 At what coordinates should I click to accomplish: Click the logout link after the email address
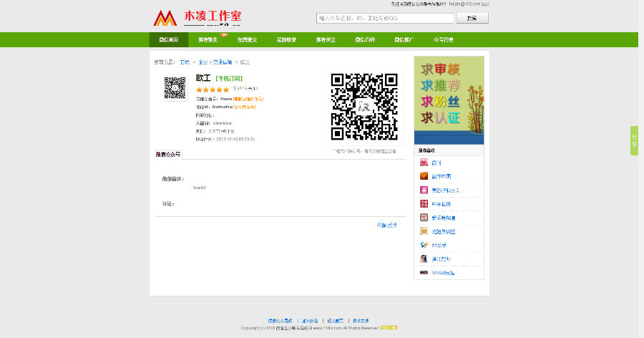point(485,4)
